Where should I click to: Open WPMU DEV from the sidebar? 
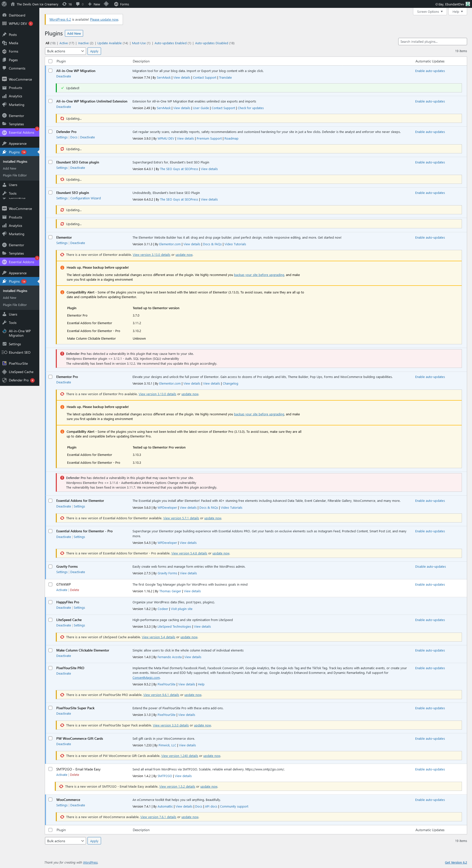(x=17, y=24)
